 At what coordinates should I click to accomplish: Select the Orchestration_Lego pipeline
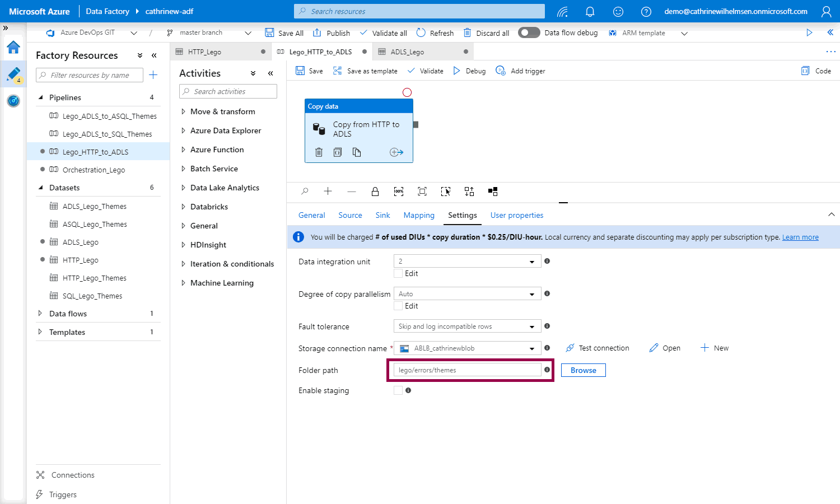pos(94,170)
